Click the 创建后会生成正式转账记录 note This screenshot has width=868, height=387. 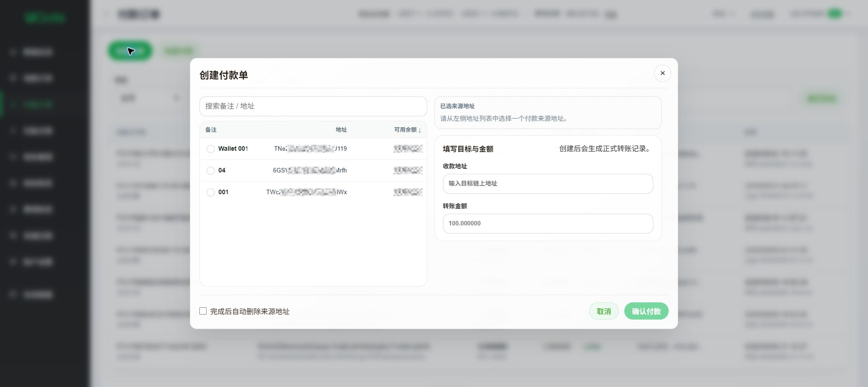(x=606, y=149)
